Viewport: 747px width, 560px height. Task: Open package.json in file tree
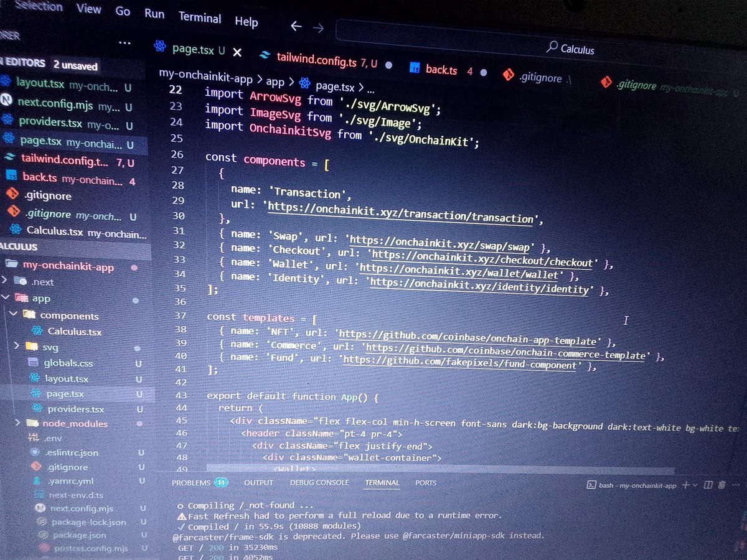(x=79, y=535)
